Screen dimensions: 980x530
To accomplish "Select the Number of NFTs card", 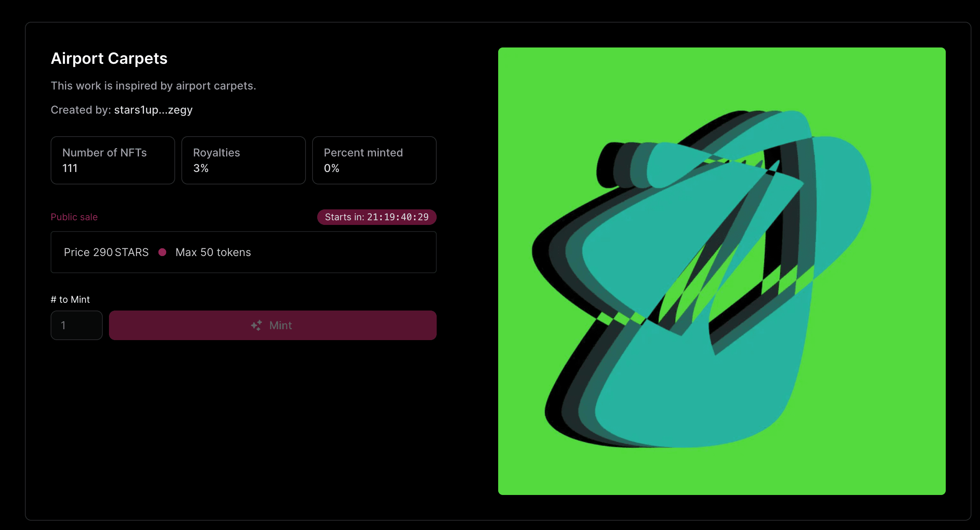I will 112,160.
